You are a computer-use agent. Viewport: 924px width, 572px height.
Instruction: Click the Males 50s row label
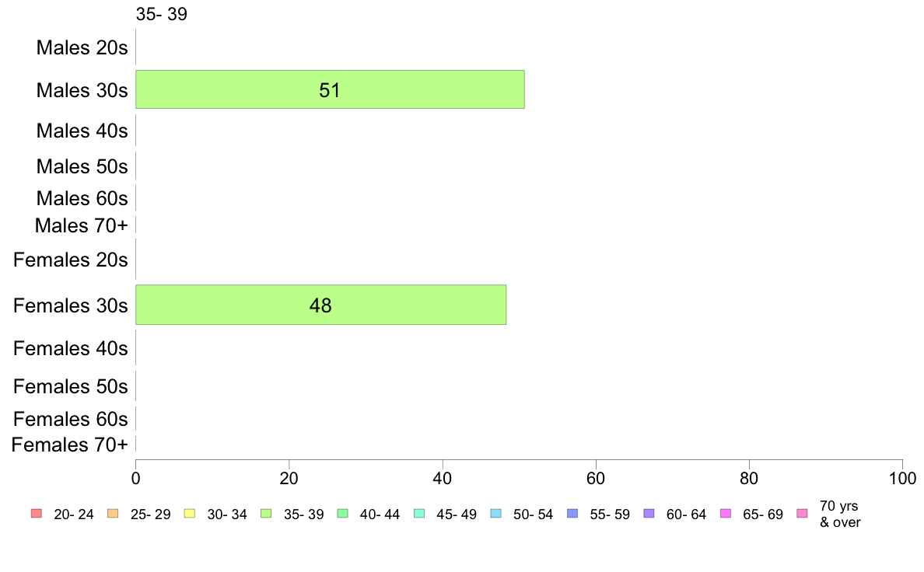[x=82, y=167]
